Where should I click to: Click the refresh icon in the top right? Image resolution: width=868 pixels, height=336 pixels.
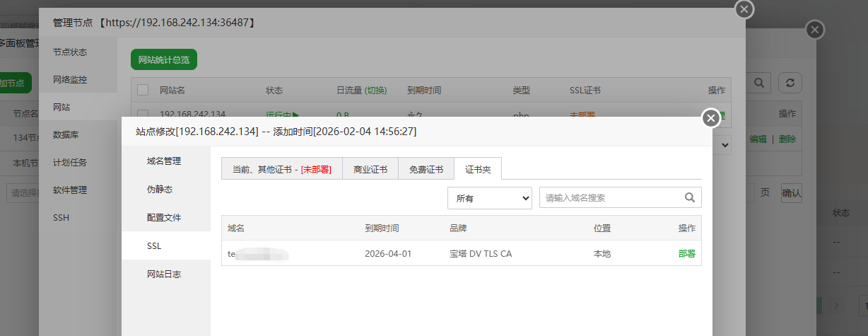pos(790,83)
